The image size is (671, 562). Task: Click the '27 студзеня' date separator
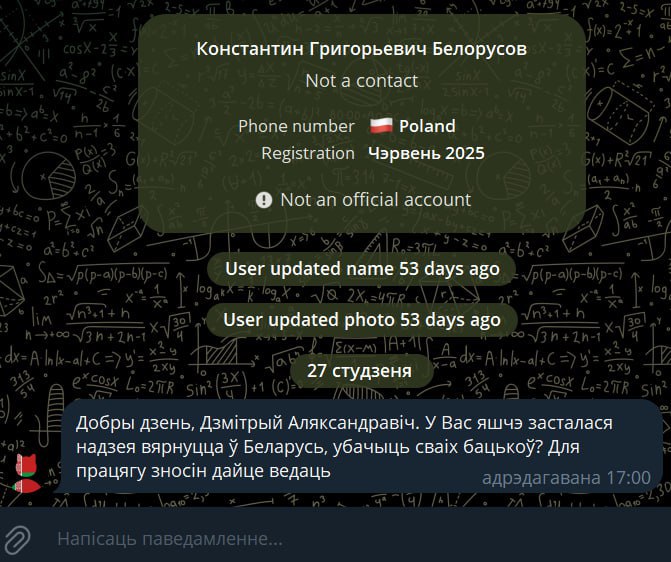coord(359,371)
